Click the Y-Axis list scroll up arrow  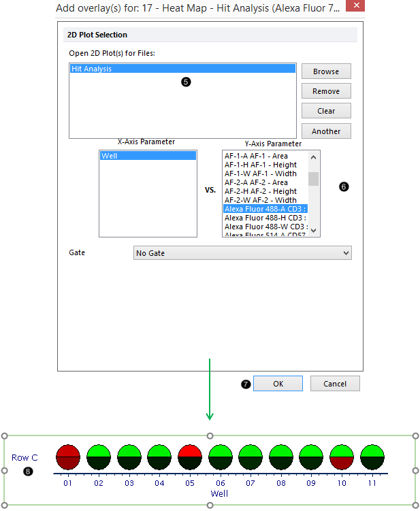tap(314, 157)
